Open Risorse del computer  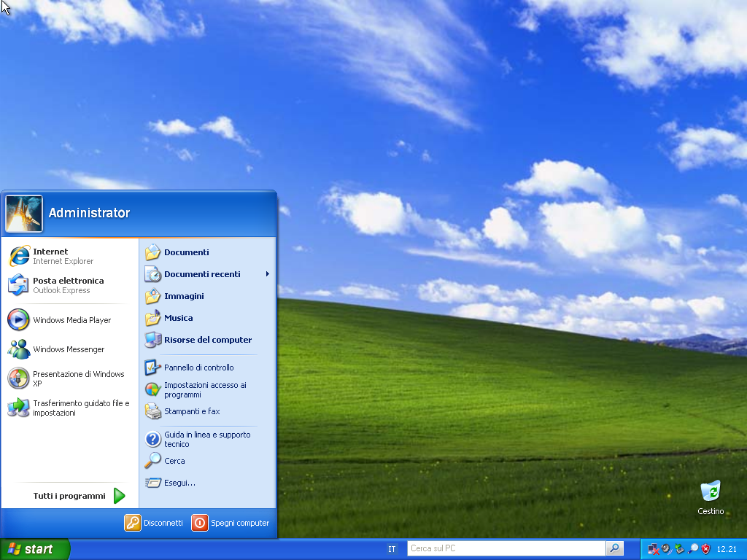[208, 340]
